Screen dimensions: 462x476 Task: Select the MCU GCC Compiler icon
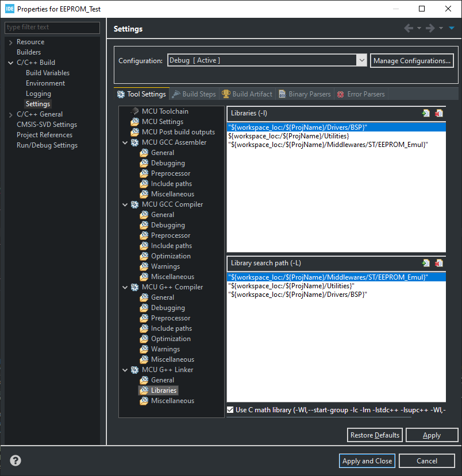tap(134, 204)
